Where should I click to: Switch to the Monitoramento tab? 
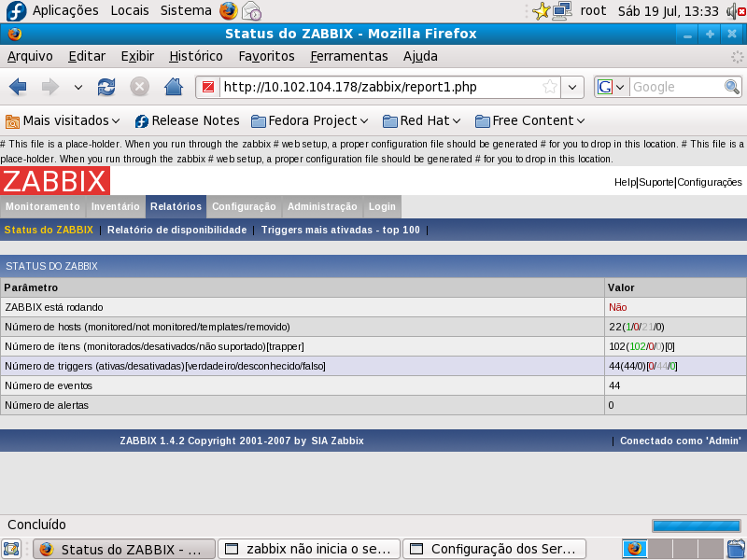point(43,206)
